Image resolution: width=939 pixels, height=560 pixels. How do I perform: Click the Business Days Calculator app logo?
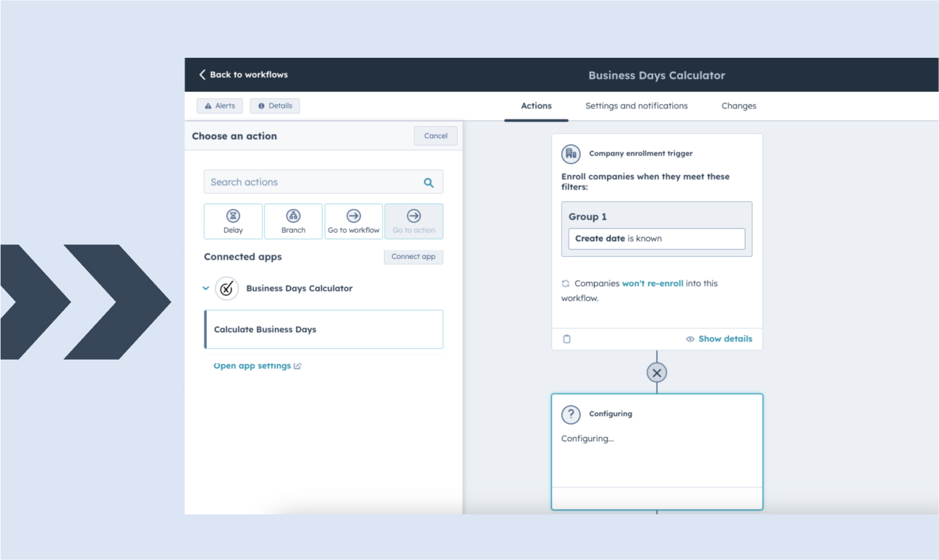[x=227, y=289]
